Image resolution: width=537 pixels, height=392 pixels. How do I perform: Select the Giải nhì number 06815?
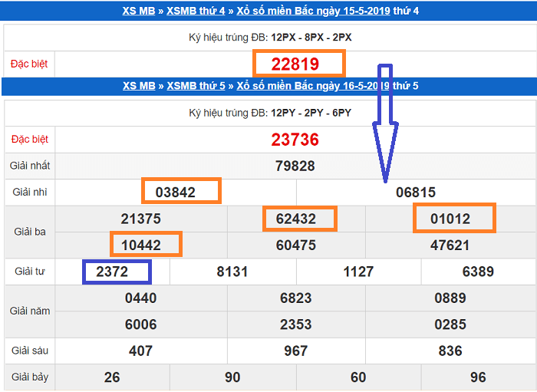tap(415, 193)
